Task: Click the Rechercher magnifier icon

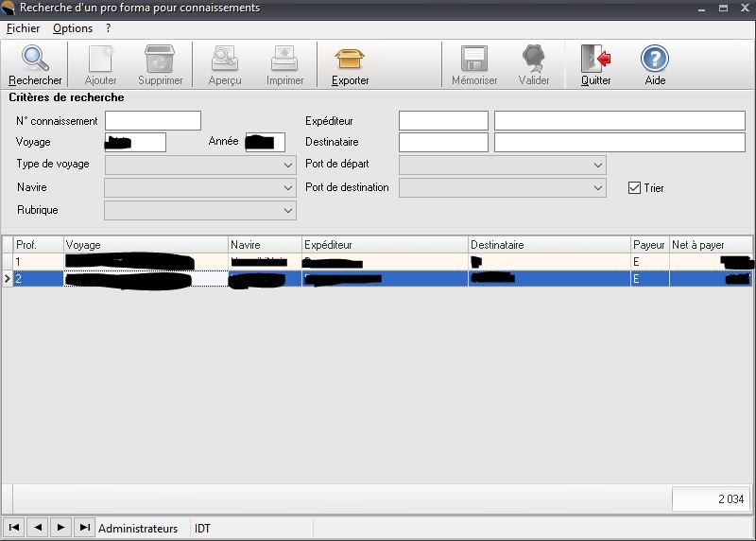Action: tap(35, 60)
